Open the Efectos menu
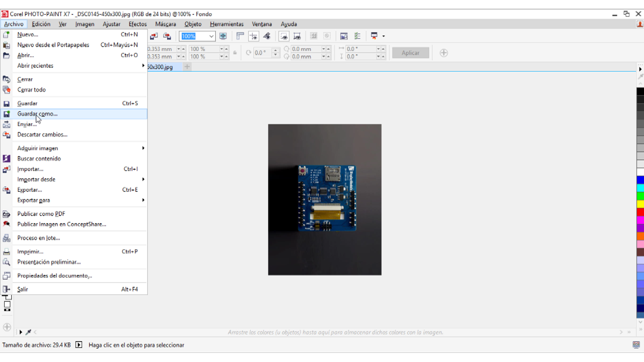 click(x=138, y=24)
